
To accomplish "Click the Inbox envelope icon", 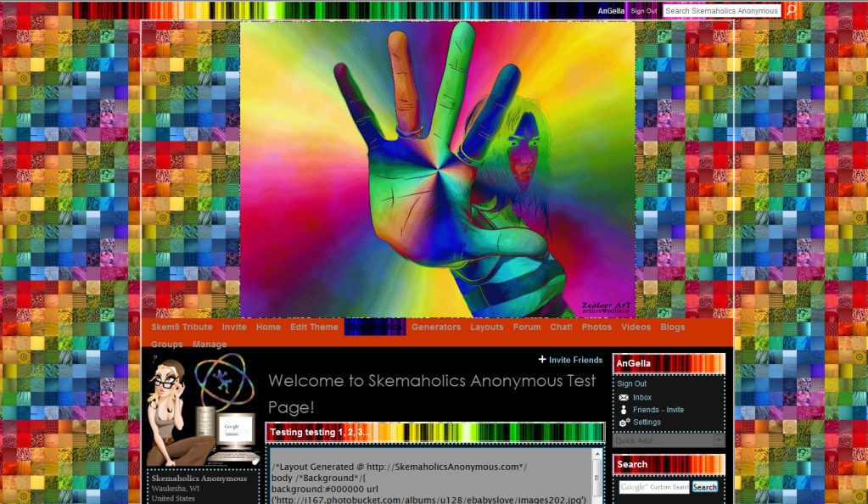I will (624, 398).
